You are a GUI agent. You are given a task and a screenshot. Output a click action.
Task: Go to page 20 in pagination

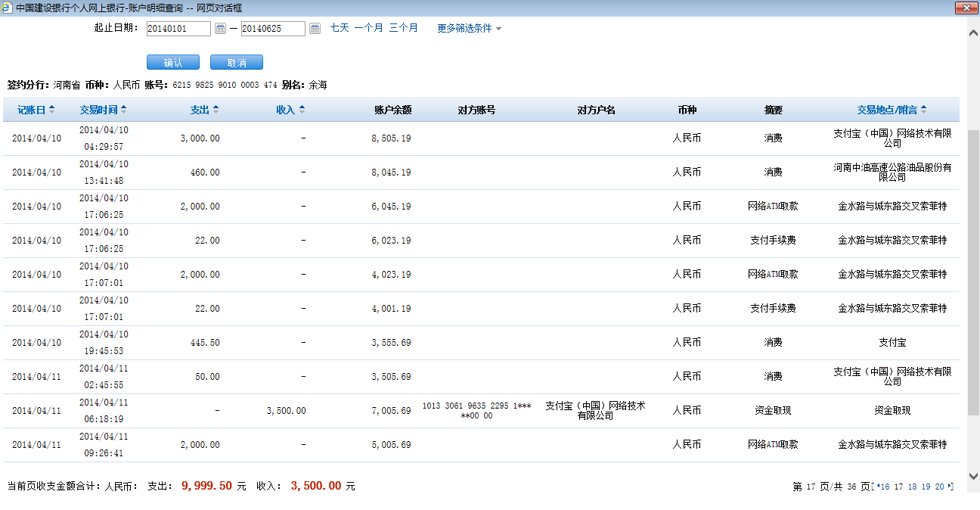tap(939, 487)
